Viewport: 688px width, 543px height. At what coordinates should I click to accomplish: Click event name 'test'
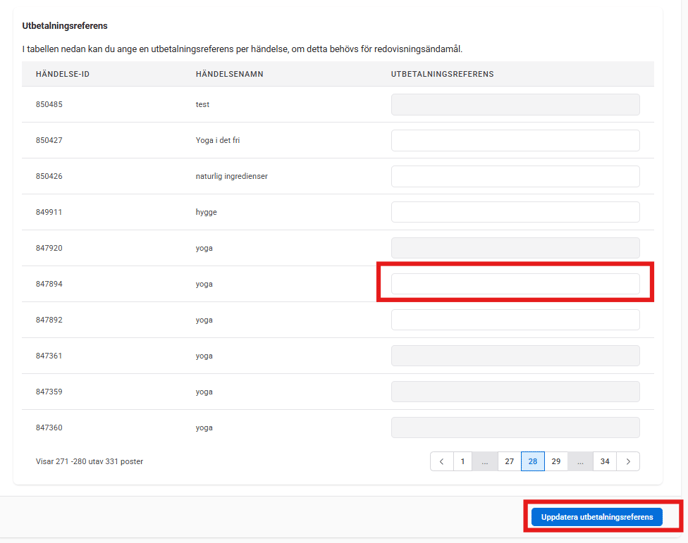(202, 104)
